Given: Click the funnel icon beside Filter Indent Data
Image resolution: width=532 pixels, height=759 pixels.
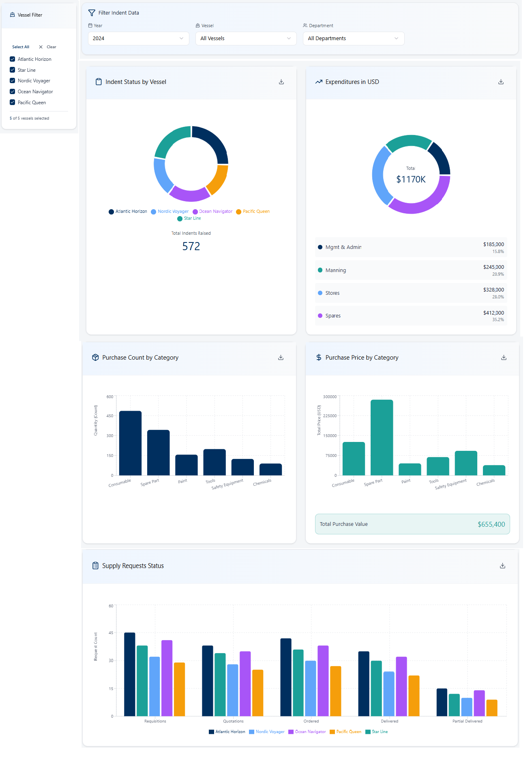Looking at the screenshot, I should coord(92,13).
